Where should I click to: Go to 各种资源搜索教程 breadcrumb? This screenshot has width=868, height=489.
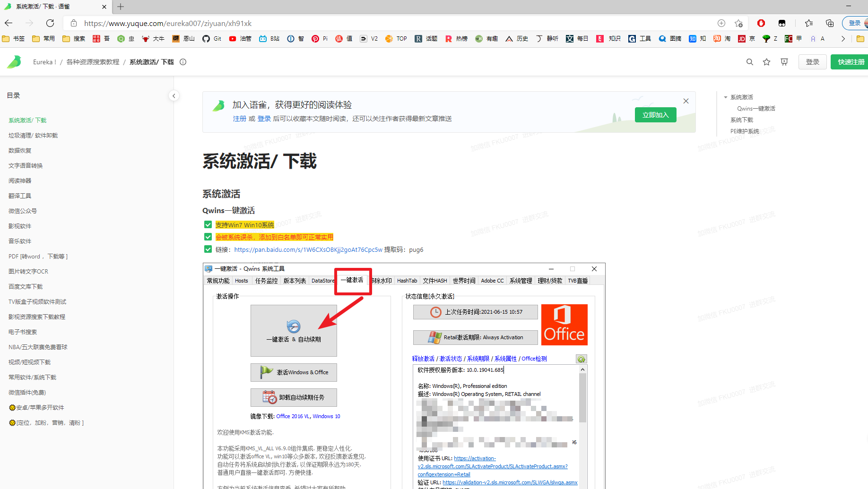tap(93, 62)
